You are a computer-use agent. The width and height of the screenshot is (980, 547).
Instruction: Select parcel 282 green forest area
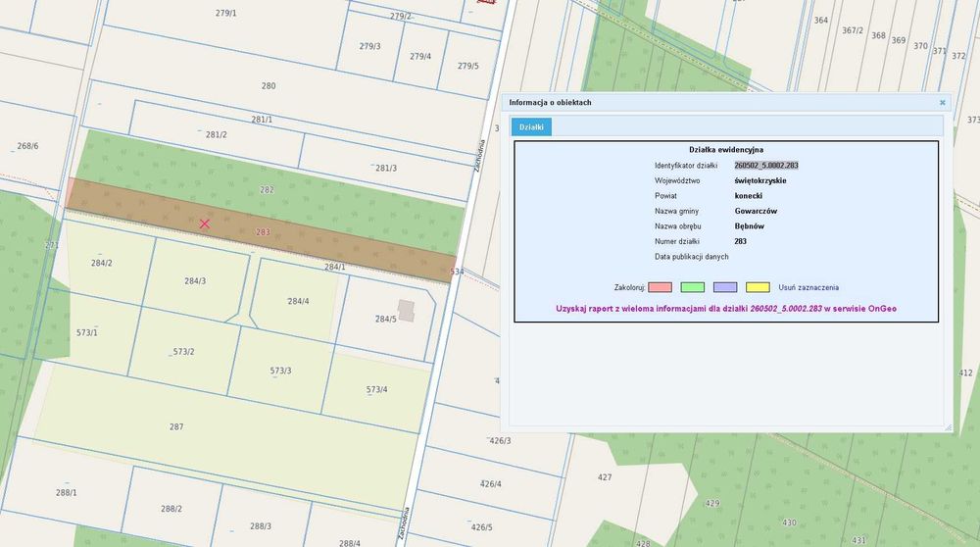pyautogui.click(x=267, y=189)
